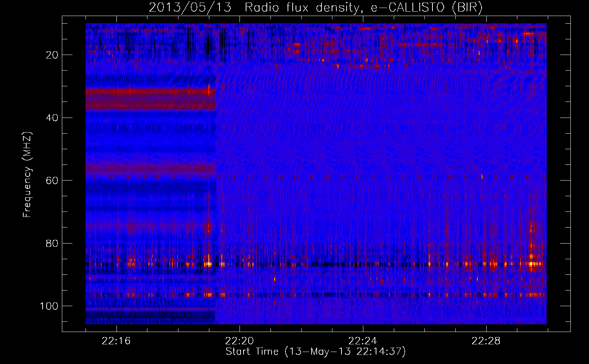The height and width of the screenshot is (364, 589).
Task: Click the 80 MHz frequency tick label
Action: 52,243
